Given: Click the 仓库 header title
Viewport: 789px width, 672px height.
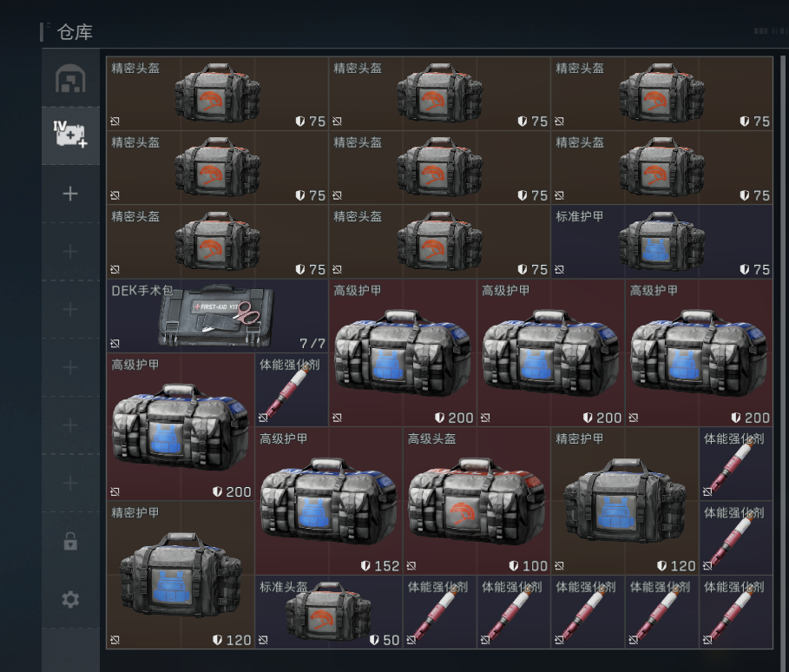Looking at the screenshot, I should tap(75, 33).
